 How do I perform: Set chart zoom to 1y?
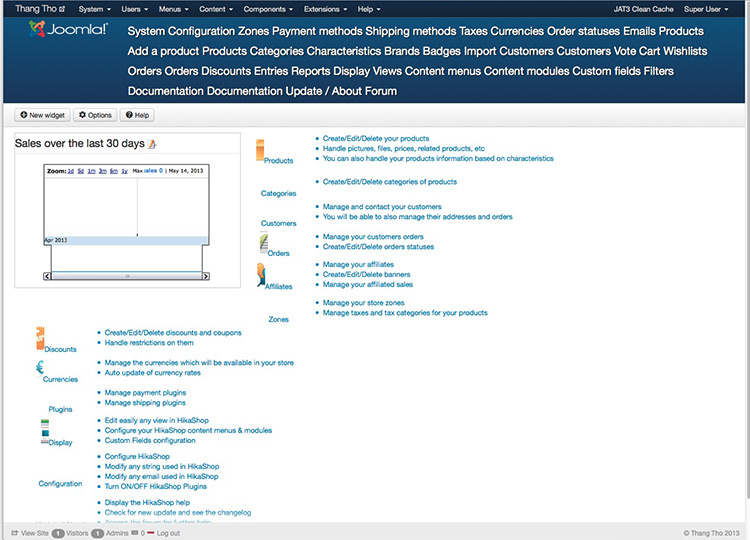[124, 171]
